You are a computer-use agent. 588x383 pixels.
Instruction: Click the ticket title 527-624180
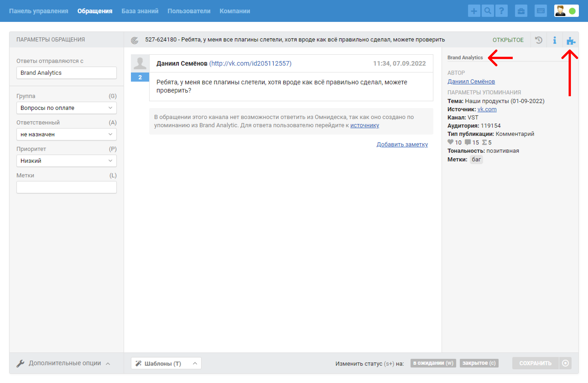tap(295, 39)
